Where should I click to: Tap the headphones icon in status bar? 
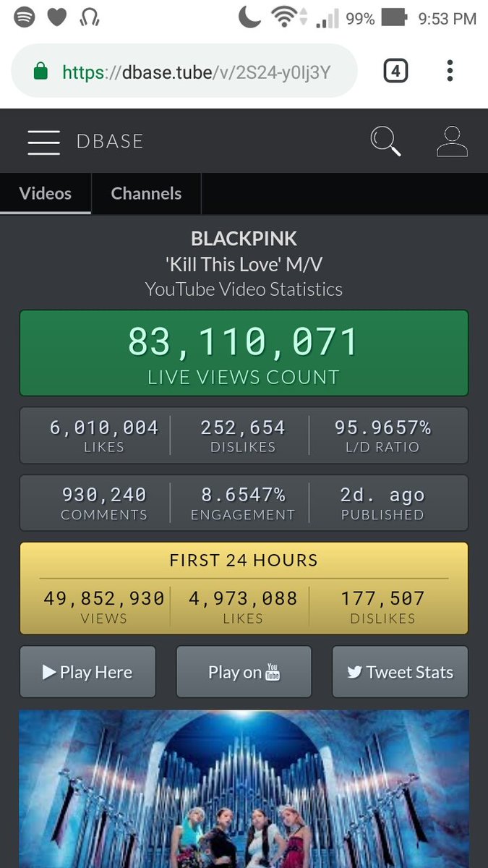[90, 17]
